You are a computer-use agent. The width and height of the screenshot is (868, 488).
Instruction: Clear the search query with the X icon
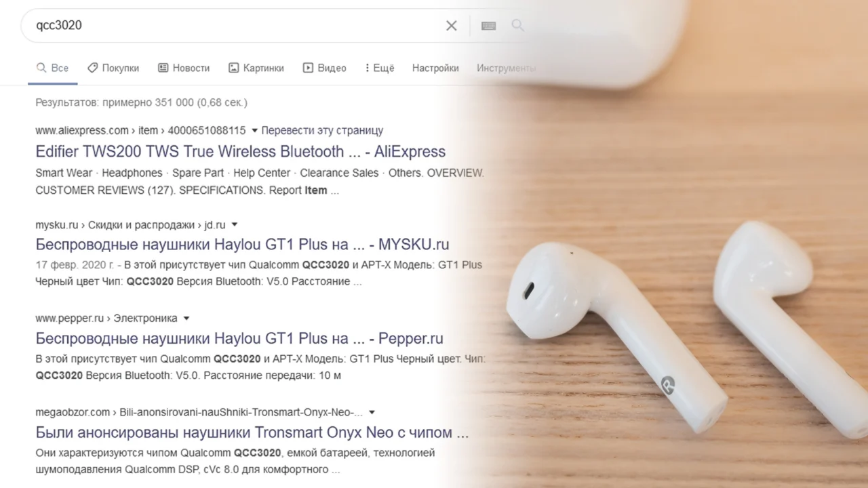451,26
